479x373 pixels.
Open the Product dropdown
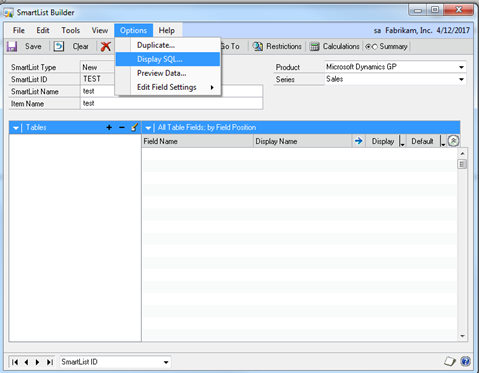[x=461, y=67]
